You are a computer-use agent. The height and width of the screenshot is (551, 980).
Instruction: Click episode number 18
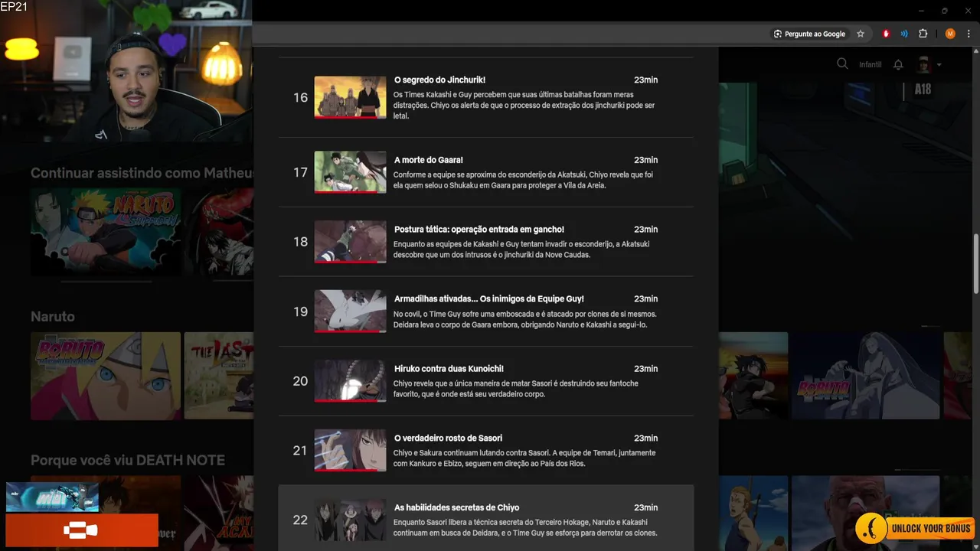click(x=300, y=242)
